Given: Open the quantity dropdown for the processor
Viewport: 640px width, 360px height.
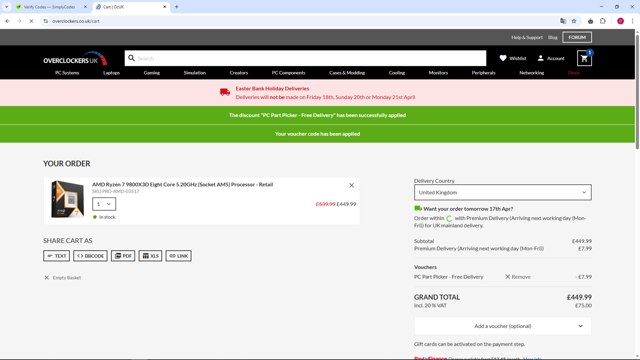Looking at the screenshot, I should pyautogui.click(x=104, y=204).
